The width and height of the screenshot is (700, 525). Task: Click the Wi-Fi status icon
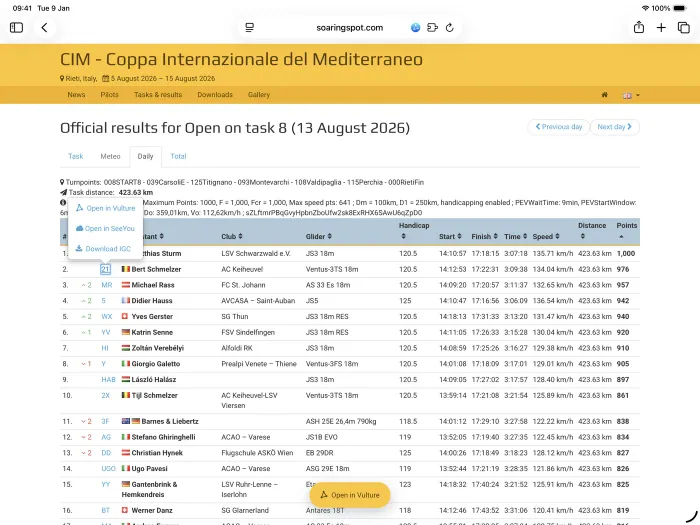point(645,8)
